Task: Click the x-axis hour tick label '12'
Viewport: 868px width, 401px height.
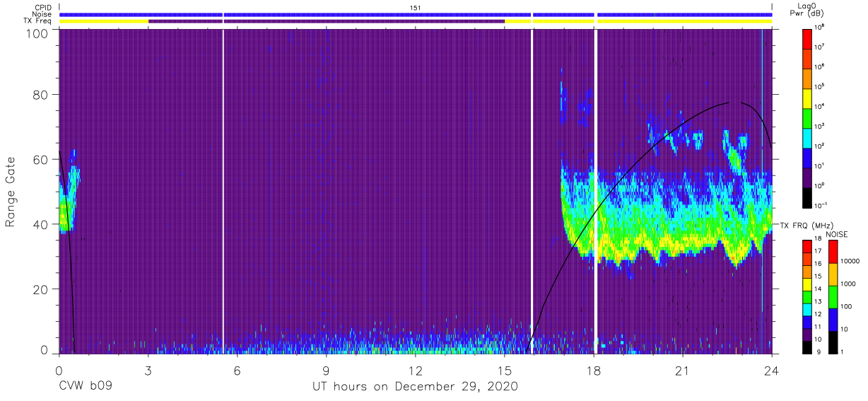Action: tap(416, 370)
